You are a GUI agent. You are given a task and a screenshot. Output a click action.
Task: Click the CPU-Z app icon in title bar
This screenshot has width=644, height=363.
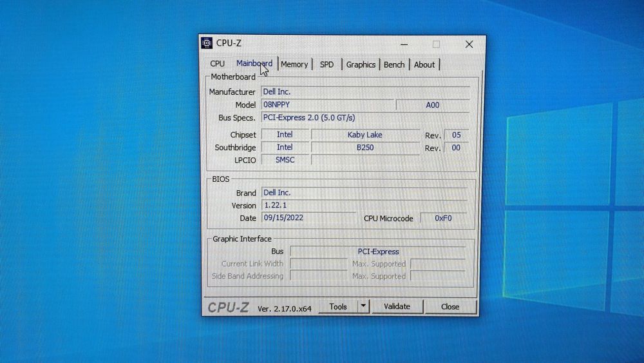[207, 43]
